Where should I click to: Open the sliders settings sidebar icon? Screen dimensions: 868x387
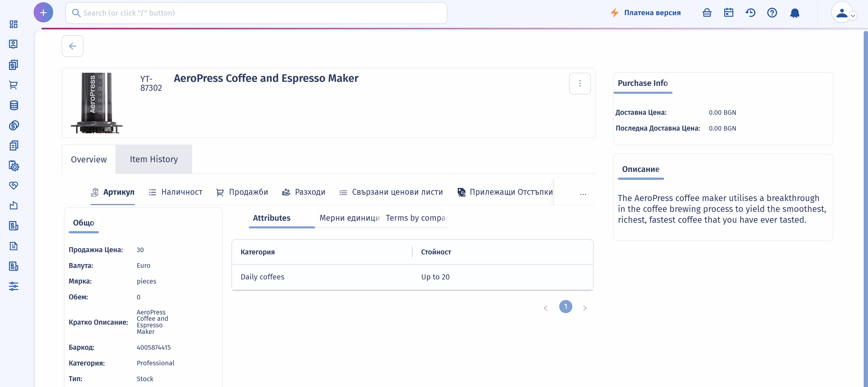coord(14,286)
